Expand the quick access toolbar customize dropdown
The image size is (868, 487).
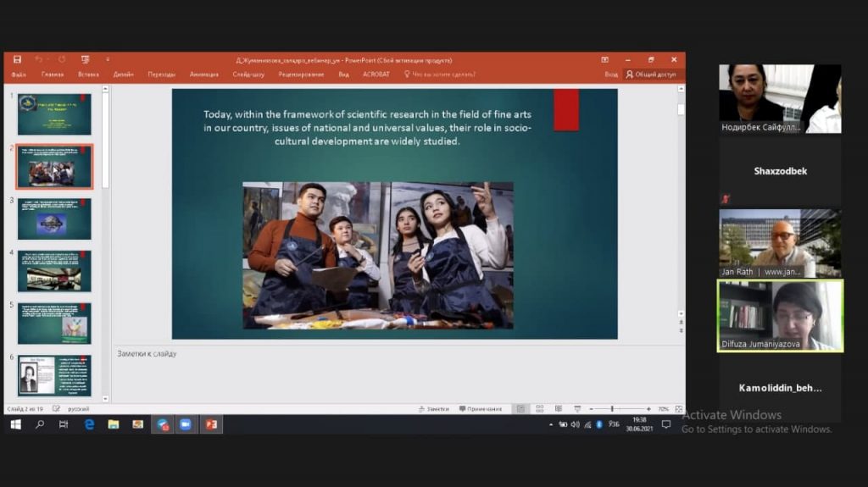(x=108, y=60)
